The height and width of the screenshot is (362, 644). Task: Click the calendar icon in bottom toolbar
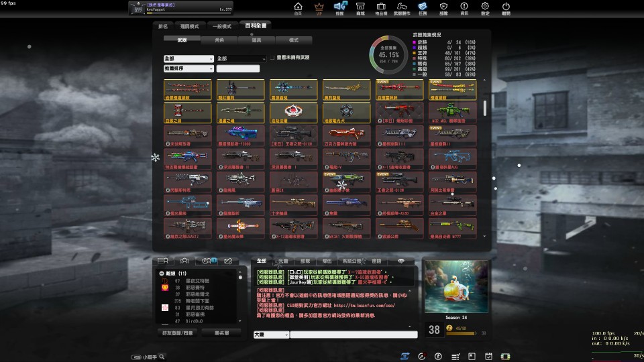[488, 356]
